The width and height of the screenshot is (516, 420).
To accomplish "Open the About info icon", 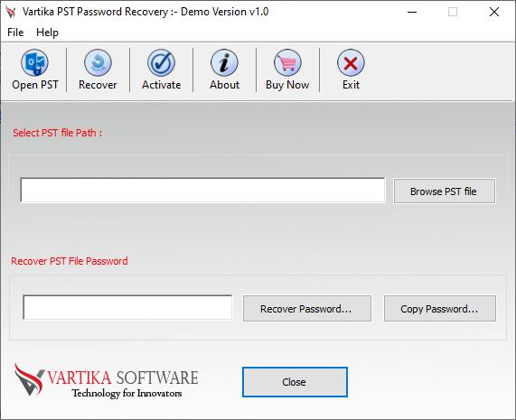I will [x=224, y=62].
